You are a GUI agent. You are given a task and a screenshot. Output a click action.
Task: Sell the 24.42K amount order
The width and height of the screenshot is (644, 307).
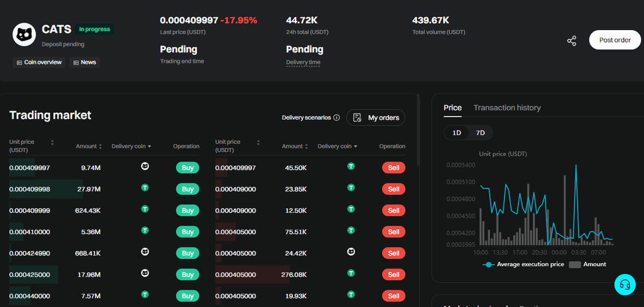(393, 253)
